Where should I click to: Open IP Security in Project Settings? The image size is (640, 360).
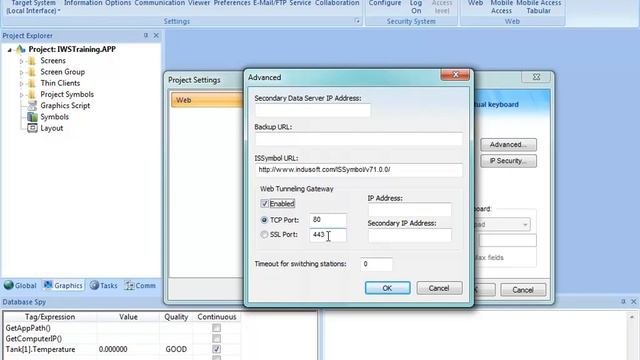coord(508,161)
